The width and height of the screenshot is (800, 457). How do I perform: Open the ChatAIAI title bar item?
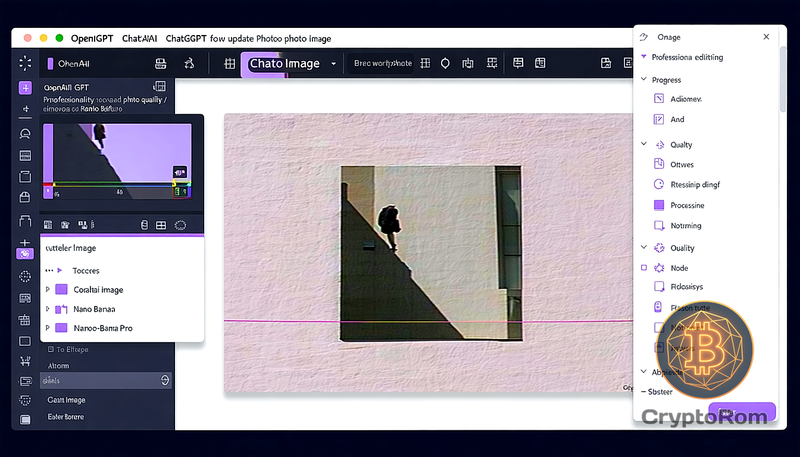point(139,38)
